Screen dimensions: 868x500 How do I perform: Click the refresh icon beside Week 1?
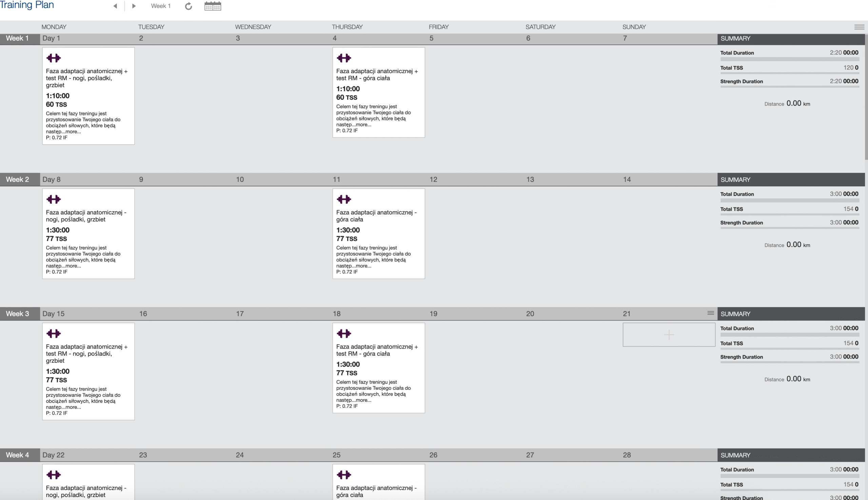tap(188, 6)
